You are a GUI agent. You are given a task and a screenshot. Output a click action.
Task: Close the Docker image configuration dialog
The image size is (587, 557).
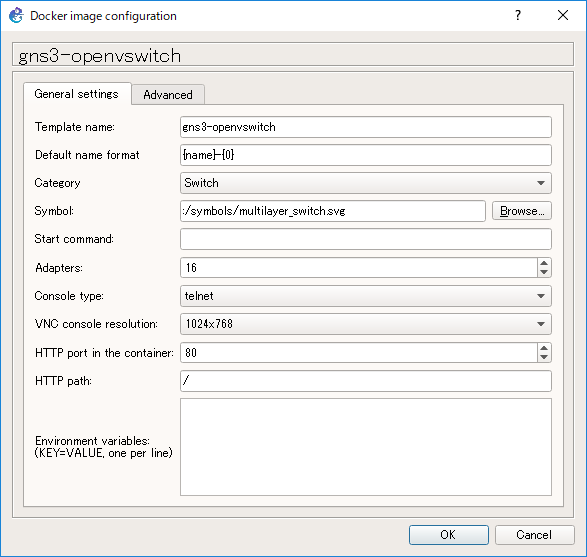tap(563, 15)
